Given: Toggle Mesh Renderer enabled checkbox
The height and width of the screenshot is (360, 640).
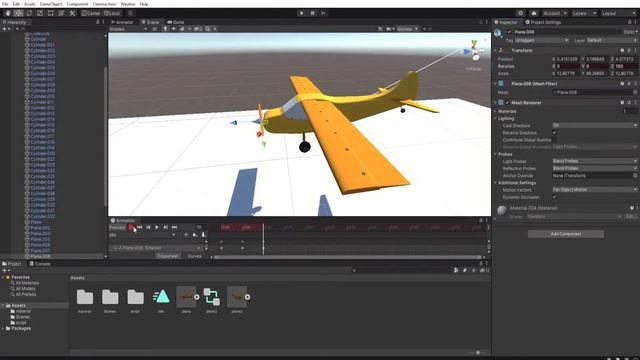Looking at the screenshot, I should tap(507, 103).
